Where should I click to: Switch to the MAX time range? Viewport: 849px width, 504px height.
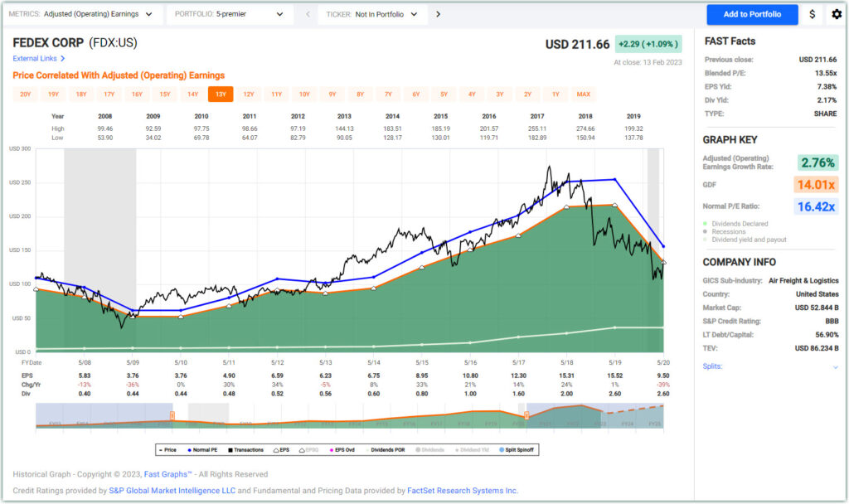click(x=584, y=94)
